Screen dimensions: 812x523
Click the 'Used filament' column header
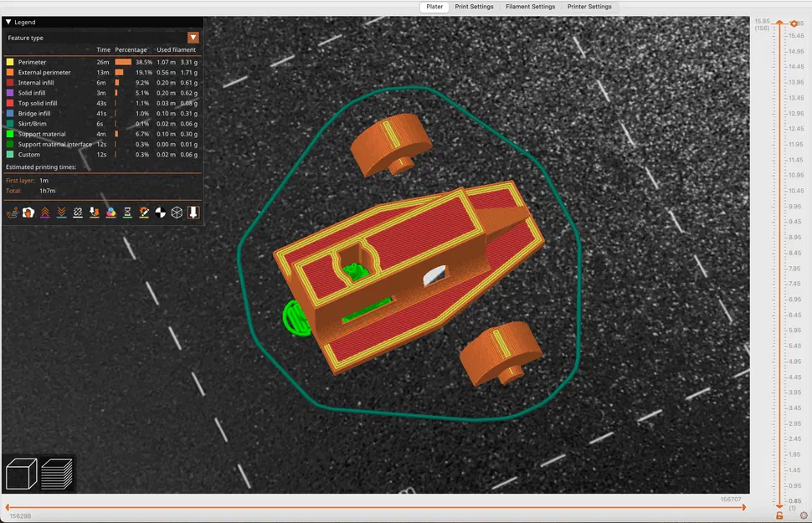[176, 49]
